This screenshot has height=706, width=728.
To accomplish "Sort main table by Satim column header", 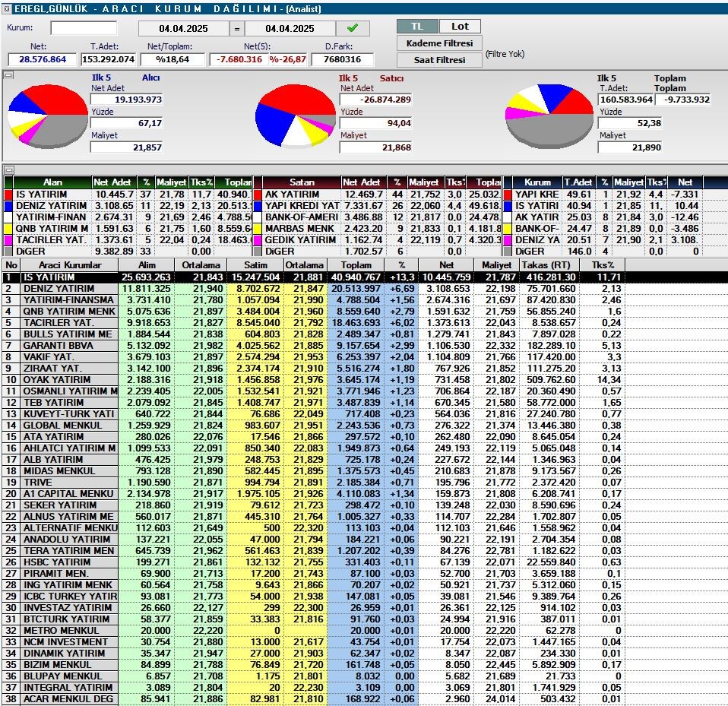I will pyautogui.click(x=255, y=265).
